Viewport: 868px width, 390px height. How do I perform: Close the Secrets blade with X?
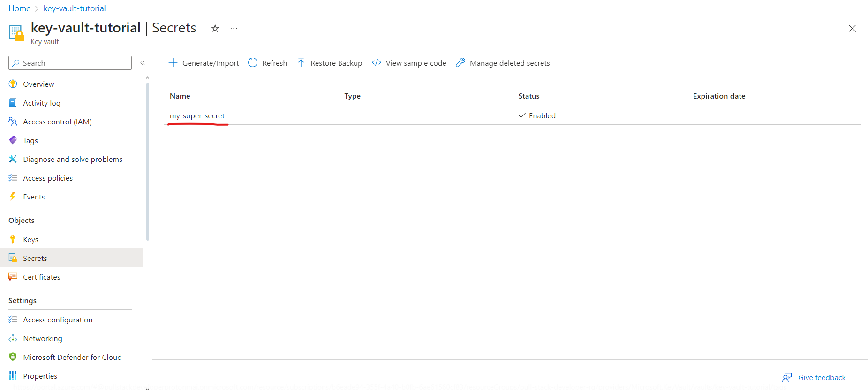click(x=852, y=29)
